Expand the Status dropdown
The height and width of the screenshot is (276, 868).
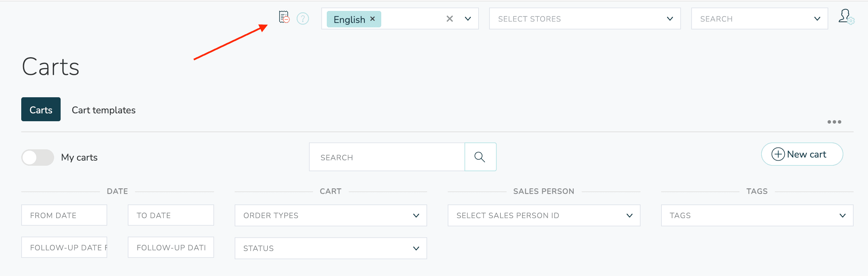coord(416,248)
